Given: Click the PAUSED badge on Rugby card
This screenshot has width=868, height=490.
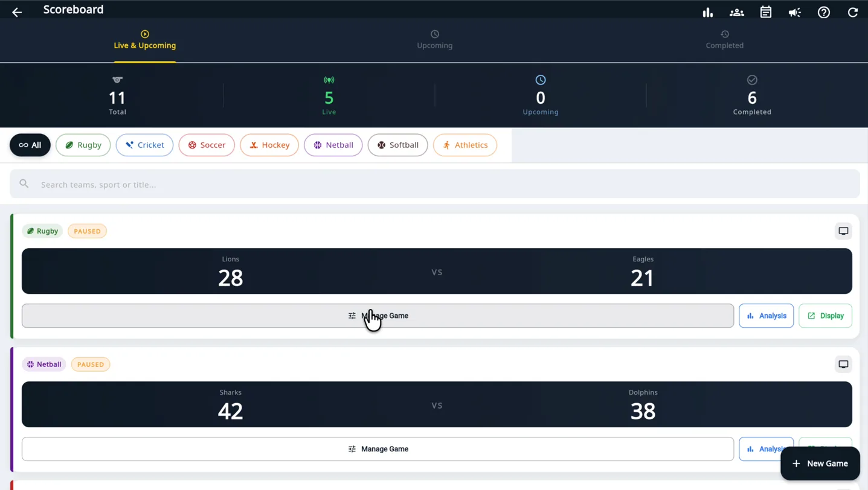Looking at the screenshot, I should 87,231.
